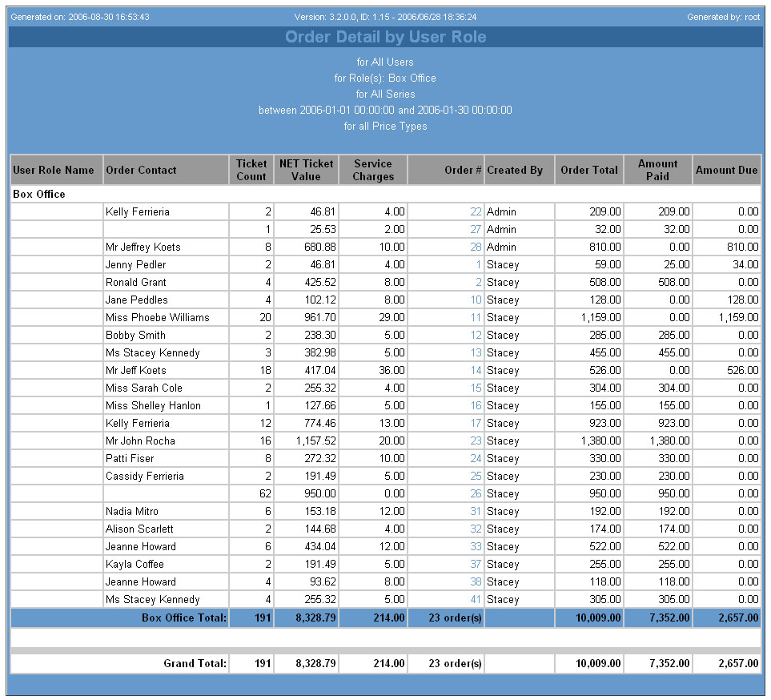Click the Amount Paid column header
The width and height of the screenshot is (771, 700).
click(x=658, y=171)
